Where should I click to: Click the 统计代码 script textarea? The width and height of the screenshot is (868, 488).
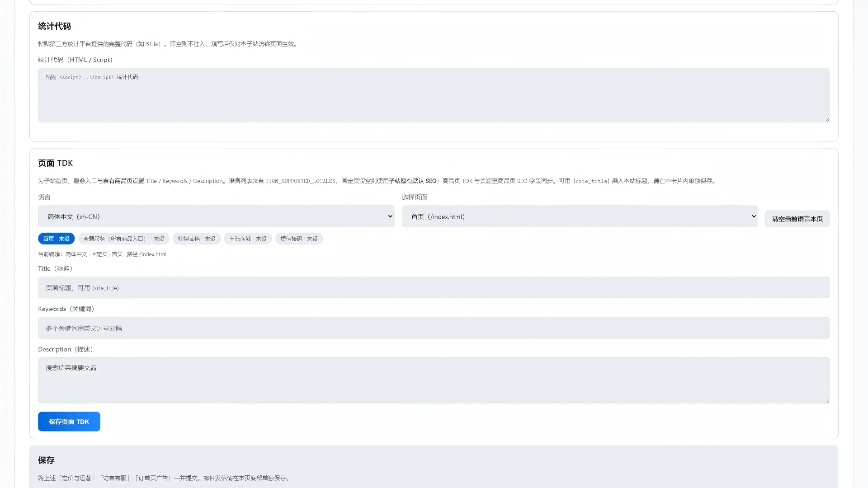(434, 95)
